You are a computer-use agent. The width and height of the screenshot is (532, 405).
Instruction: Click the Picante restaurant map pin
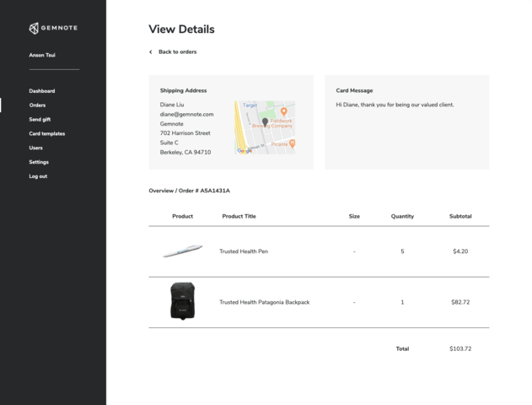tap(293, 144)
